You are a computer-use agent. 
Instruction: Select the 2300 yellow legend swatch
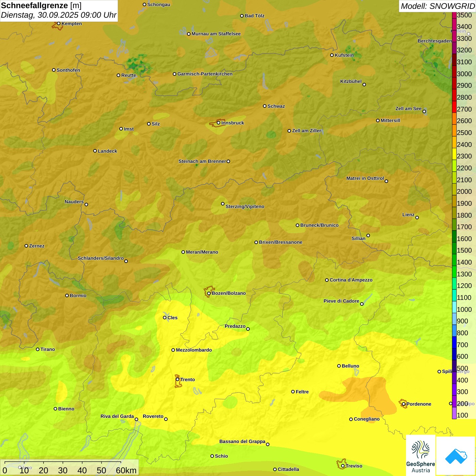[x=454, y=154]
